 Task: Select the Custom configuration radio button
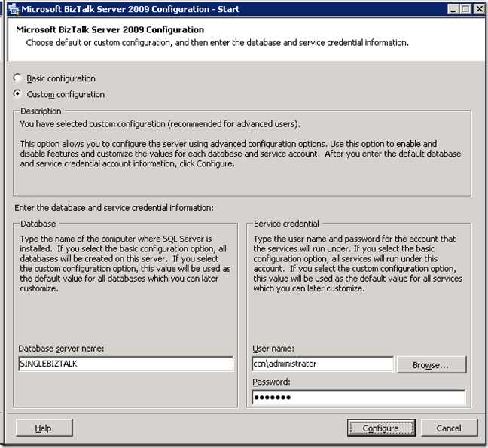coord(17,93)
